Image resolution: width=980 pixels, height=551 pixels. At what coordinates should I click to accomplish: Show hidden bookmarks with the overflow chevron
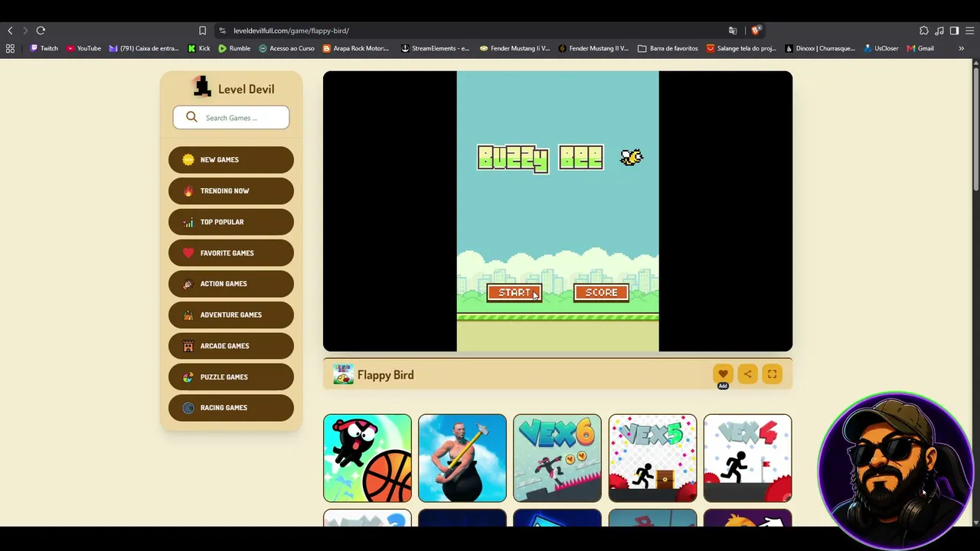[x=961, y=48]
